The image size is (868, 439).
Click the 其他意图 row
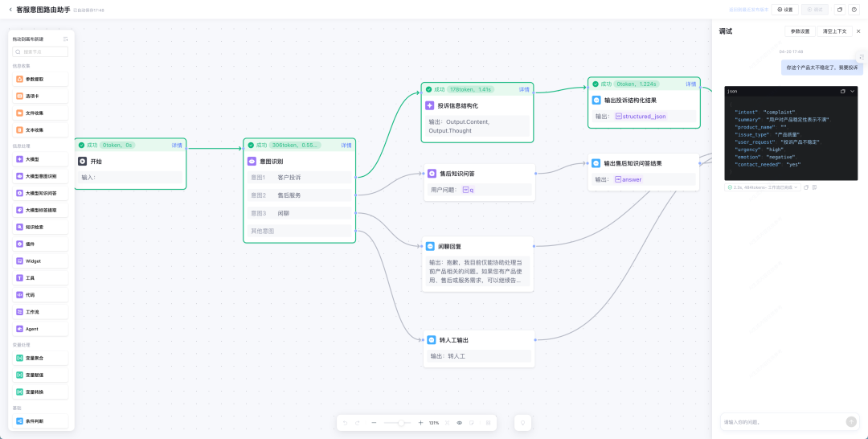pyautogui.click(x=300, y=231)
